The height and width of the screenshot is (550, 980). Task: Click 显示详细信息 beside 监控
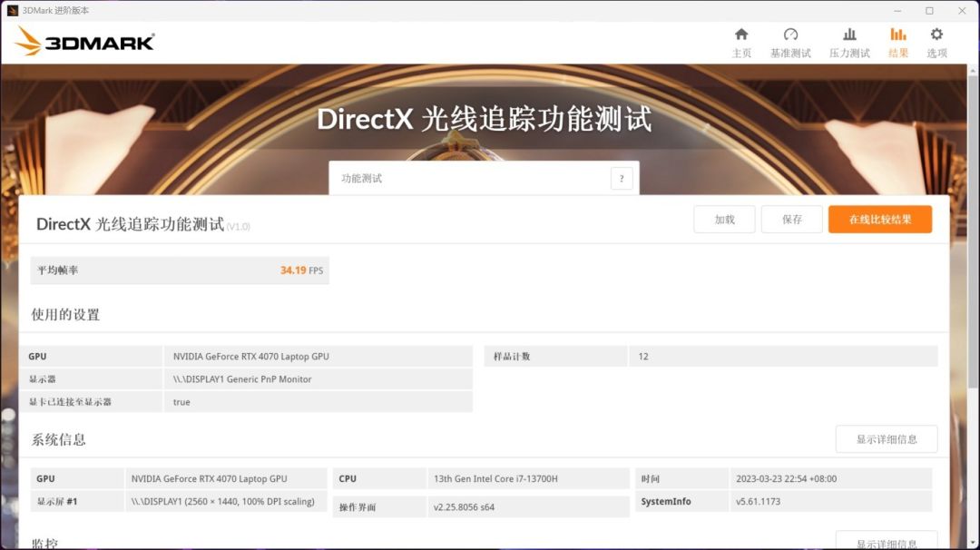pyautogui.click(x=887, y=541)
